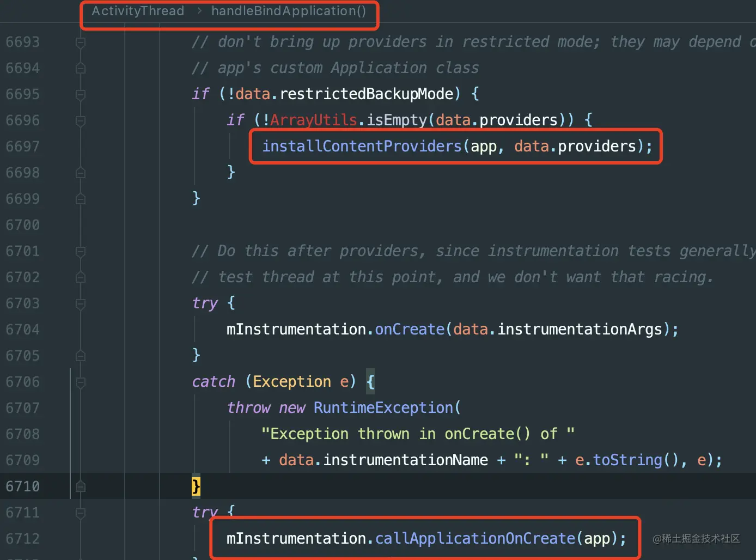Collapse the try block at line 6703
This screenshot has height=560, width=756.
tap(81, 303)
